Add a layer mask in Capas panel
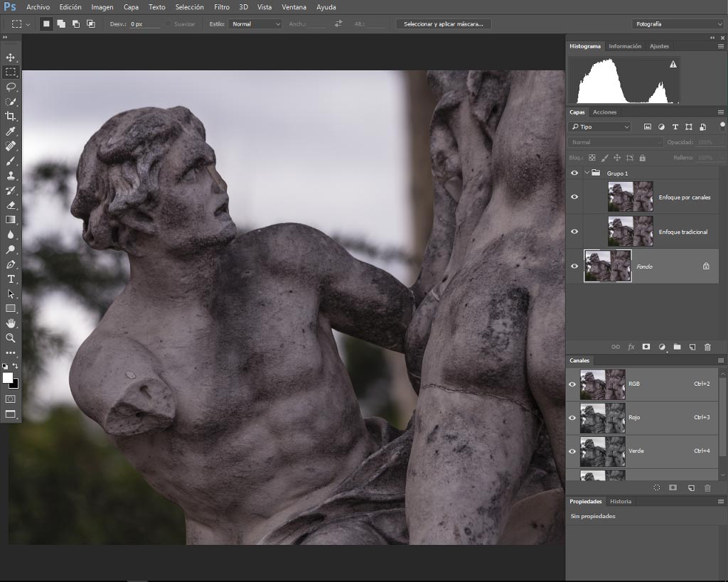Image resolution: width=728 pixels, height=582 pixels. 646,347
